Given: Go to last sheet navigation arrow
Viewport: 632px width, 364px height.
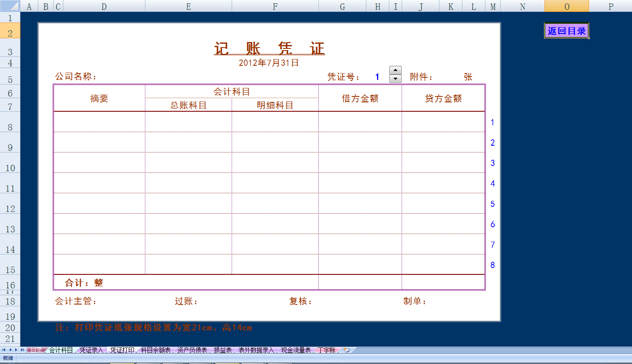Looking at the screenshot, I should tap(23, 350).
